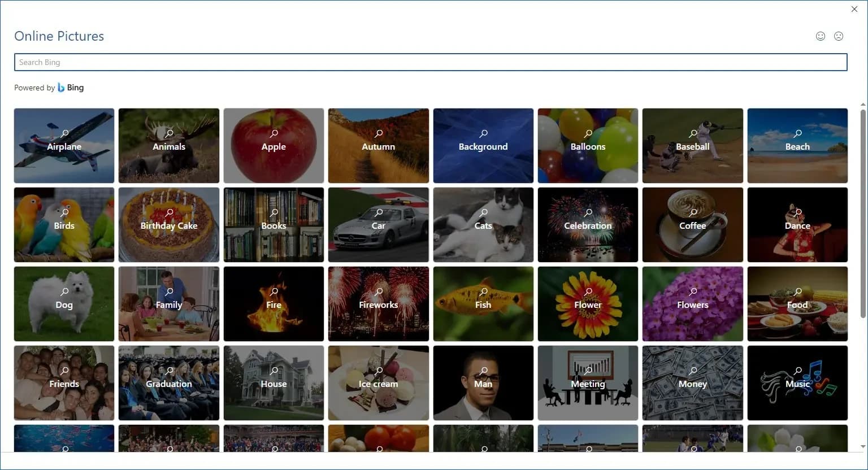Pick the Beach category tile

(797, 146)
